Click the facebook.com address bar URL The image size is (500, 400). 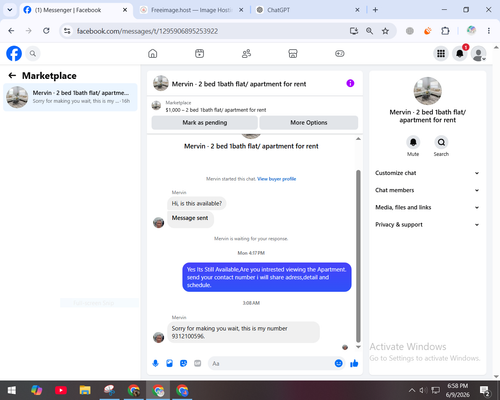(147, 31)
